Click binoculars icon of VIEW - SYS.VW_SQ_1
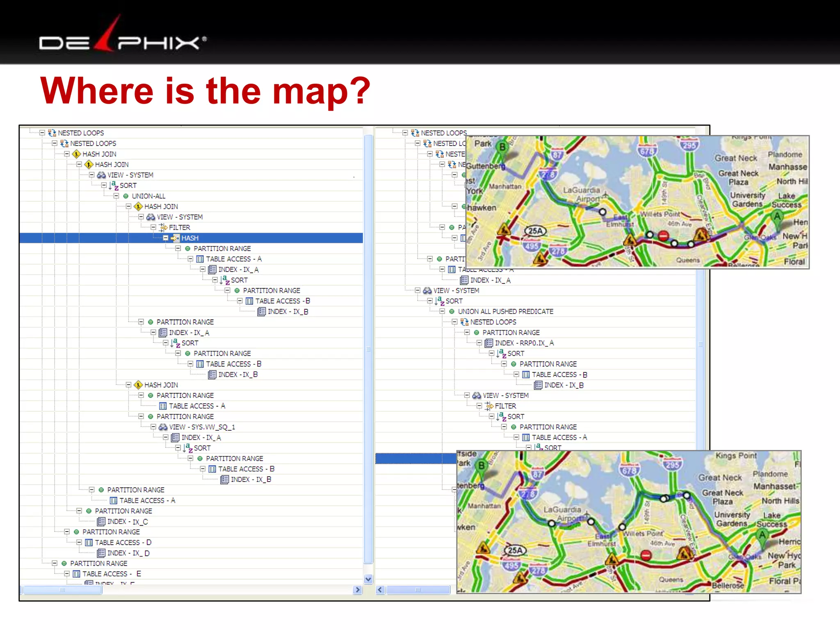840x630 pixels. (x=163, y=427)
